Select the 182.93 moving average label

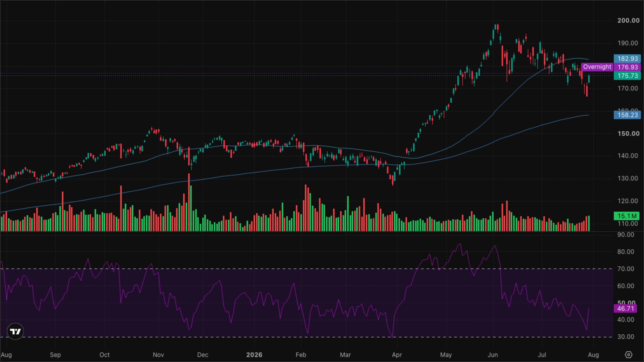pyautogui.click(x=627, y=59)
